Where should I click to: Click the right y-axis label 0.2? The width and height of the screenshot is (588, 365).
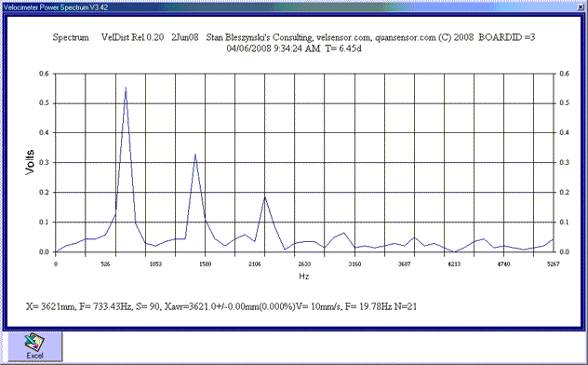tap(565, 193)
